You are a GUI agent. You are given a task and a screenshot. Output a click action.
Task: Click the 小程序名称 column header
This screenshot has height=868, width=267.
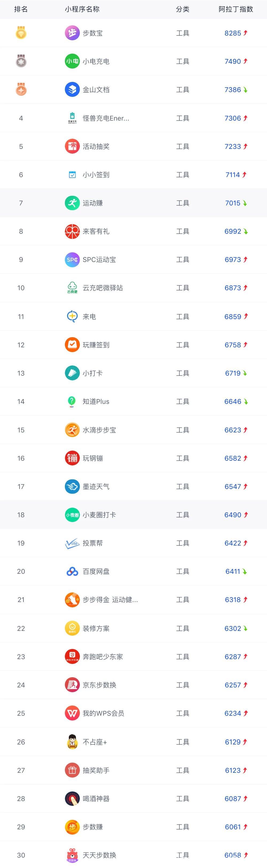[82, 9]
